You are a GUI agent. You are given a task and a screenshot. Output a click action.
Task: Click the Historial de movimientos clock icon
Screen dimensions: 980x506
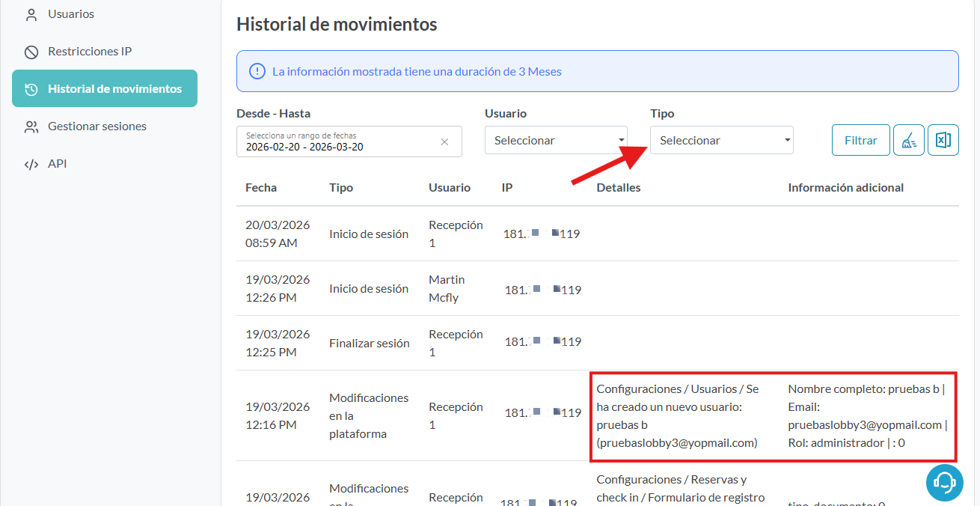click(x=31, y=89)
